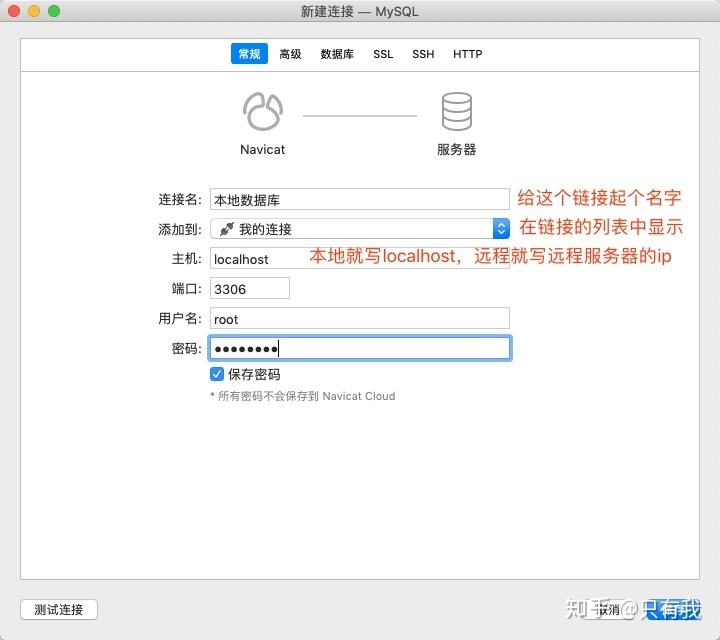
Task: Close the window with red button
Action: coord(14,11)
